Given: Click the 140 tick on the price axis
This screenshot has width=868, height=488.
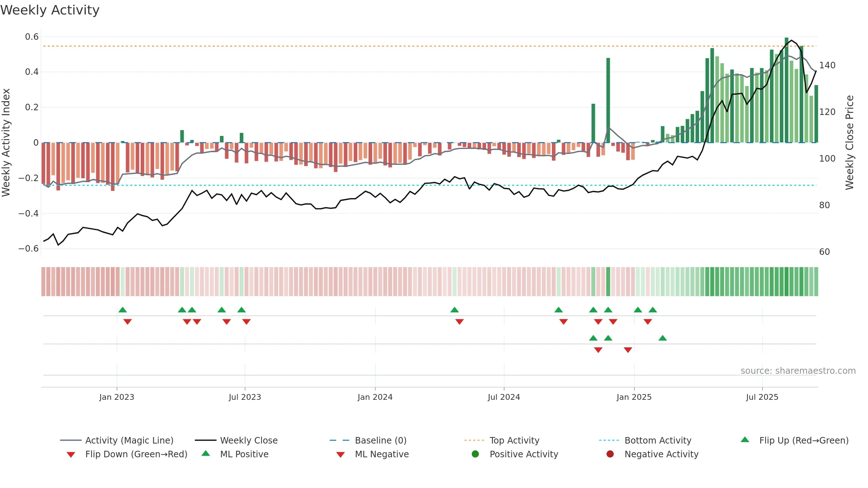Looking at the screenshot, I should tap(827, 65).
